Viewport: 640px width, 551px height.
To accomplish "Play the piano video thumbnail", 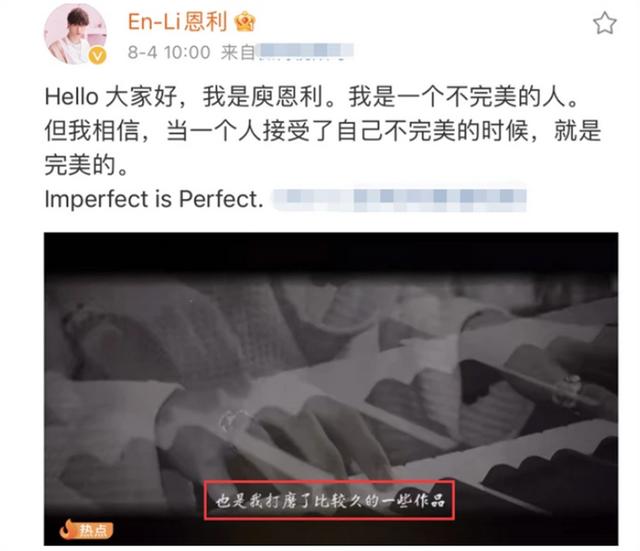I will coord(331,389).
